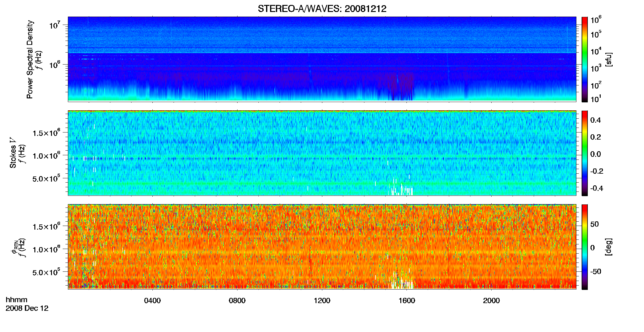Select the 1600 time axis label
Viewport: 644px width, 332px height.
coord(407,301)
